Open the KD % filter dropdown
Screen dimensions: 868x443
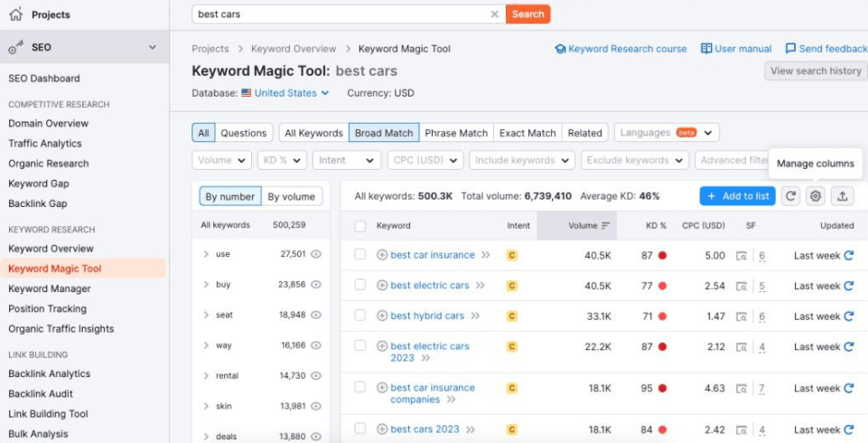pyautogui.click(x=282, y=161)
